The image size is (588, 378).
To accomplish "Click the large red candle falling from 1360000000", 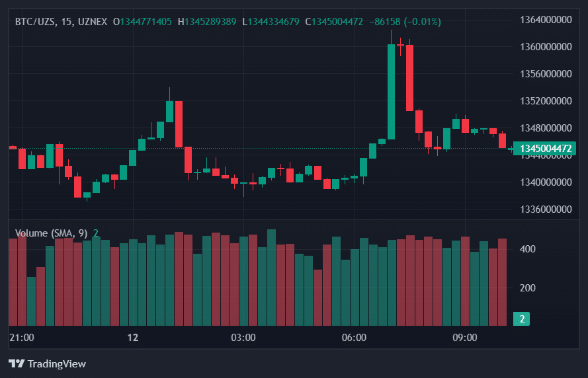I will tap(409, 78).
